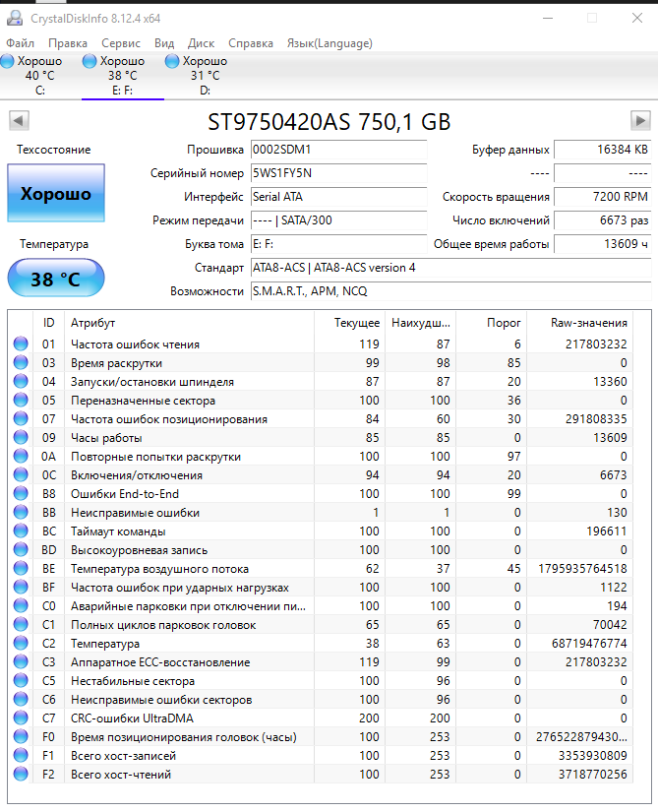Click status icon of attribute 01 row
This screenshot has width=658, height=812.
[x=21, y=344]
